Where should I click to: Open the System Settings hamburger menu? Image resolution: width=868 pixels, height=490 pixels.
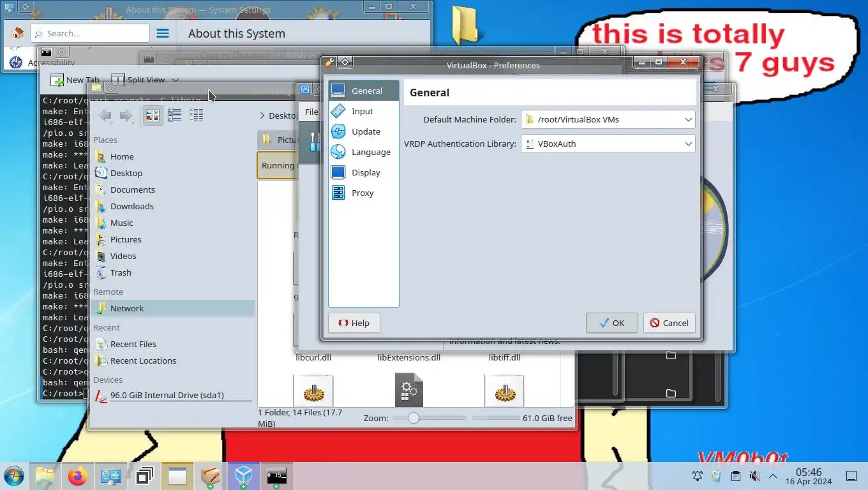pyautogui.click(x=163, y=33)
